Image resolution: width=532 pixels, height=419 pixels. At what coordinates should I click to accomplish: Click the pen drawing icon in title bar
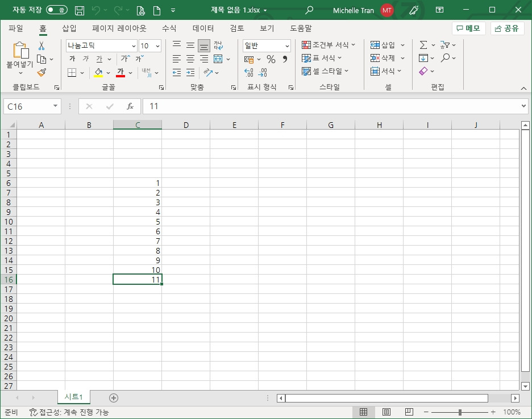(x=414, y=10)
